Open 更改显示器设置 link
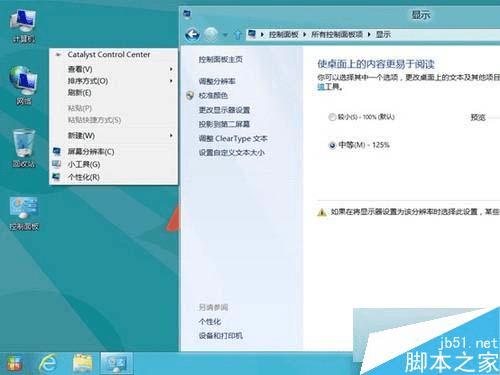Image resolution: width=500 pixels, height=375 pixels. point(224,110)
